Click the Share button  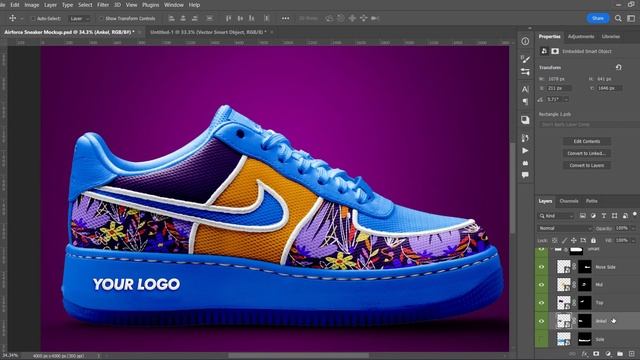click(598, 18)
